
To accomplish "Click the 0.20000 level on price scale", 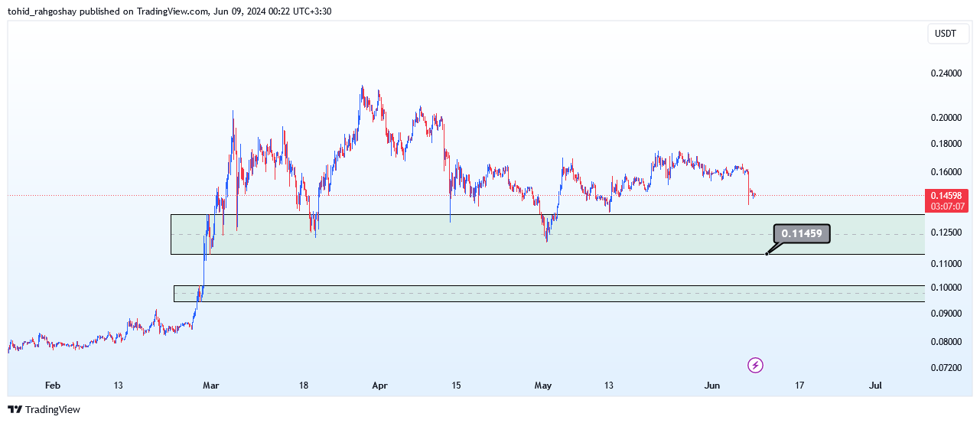I will coord(946,118).
